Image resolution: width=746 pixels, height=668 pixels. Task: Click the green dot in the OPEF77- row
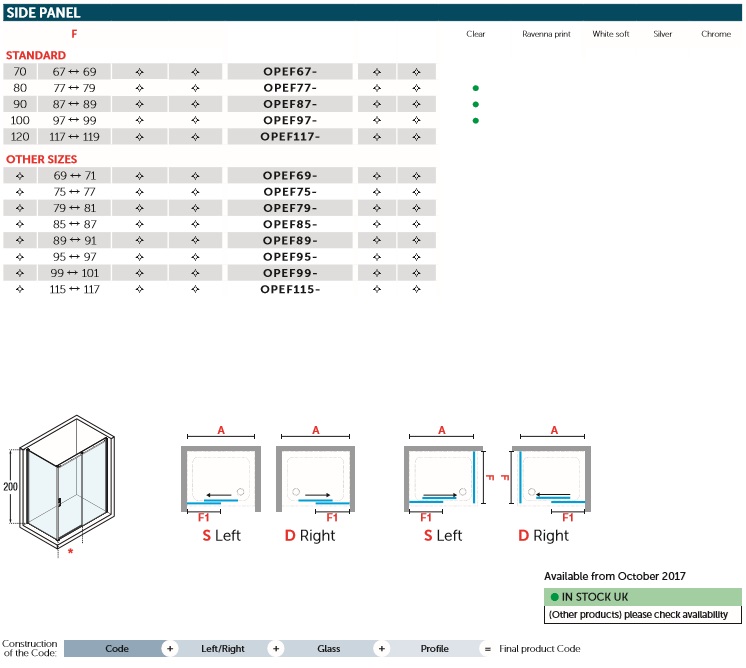(476, 88)
